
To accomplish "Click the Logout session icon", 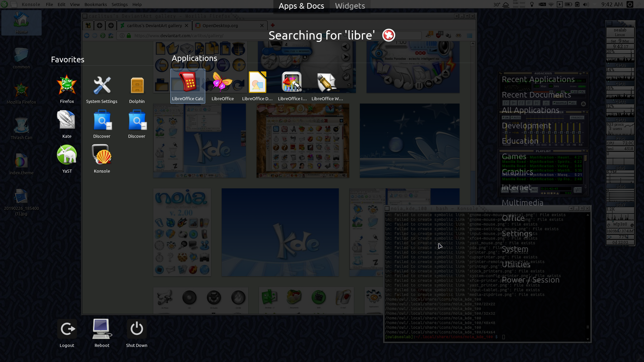I will click(x=67, y=333).
